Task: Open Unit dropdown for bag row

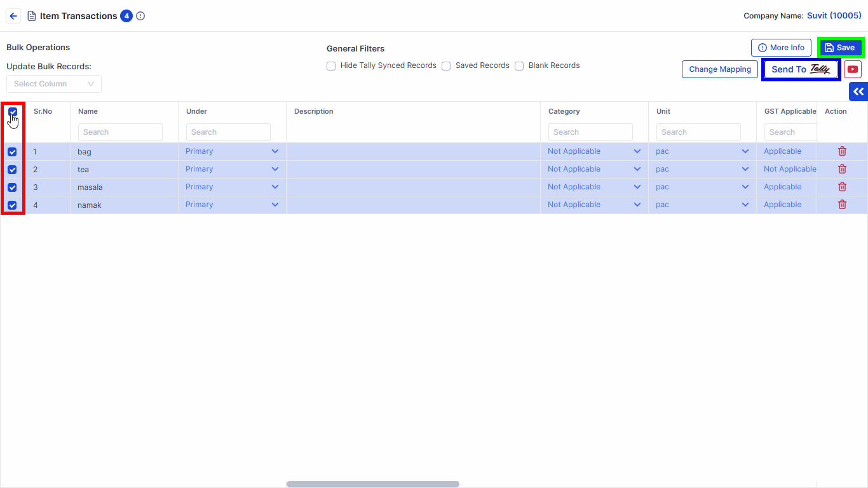Action: pyautogui.click(x=702, y=151)
